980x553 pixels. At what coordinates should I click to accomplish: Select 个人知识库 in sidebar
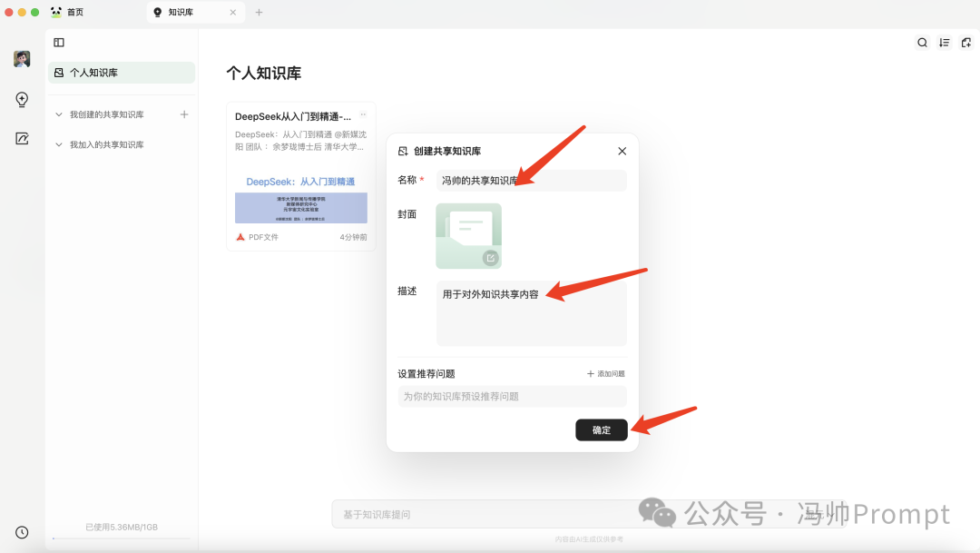coord(122,73)
